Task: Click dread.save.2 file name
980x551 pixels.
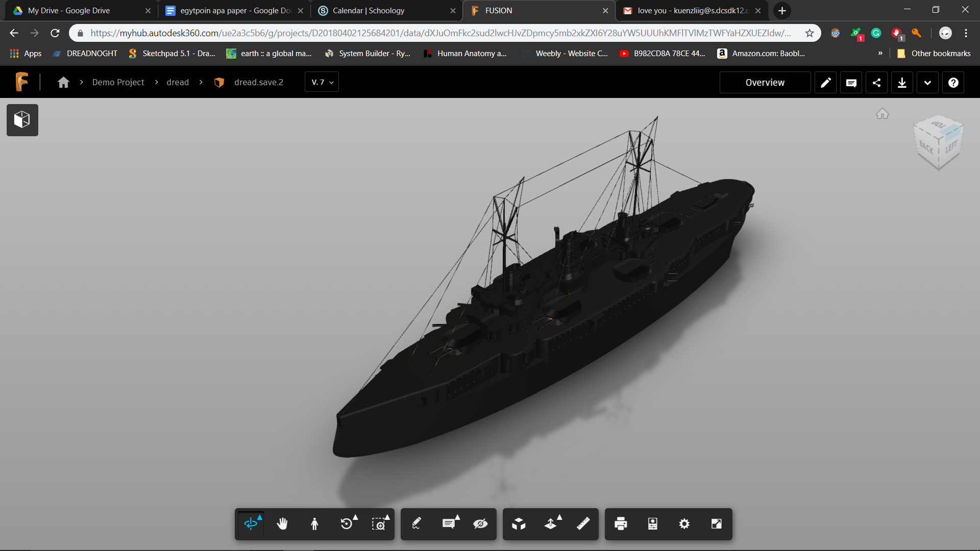Action: coord(259,82)
